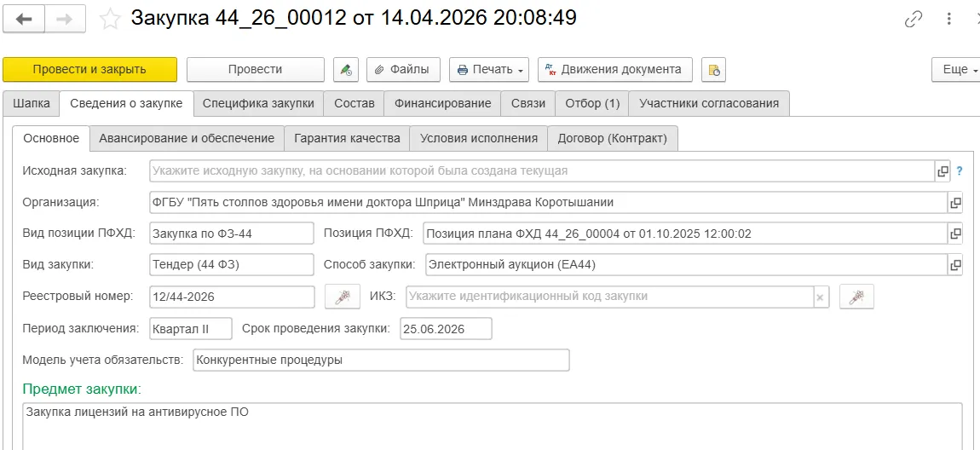Click Вид закупки field with Тендер (44 ФЗ)
980x450 pixels.
(x=232, y=265)
